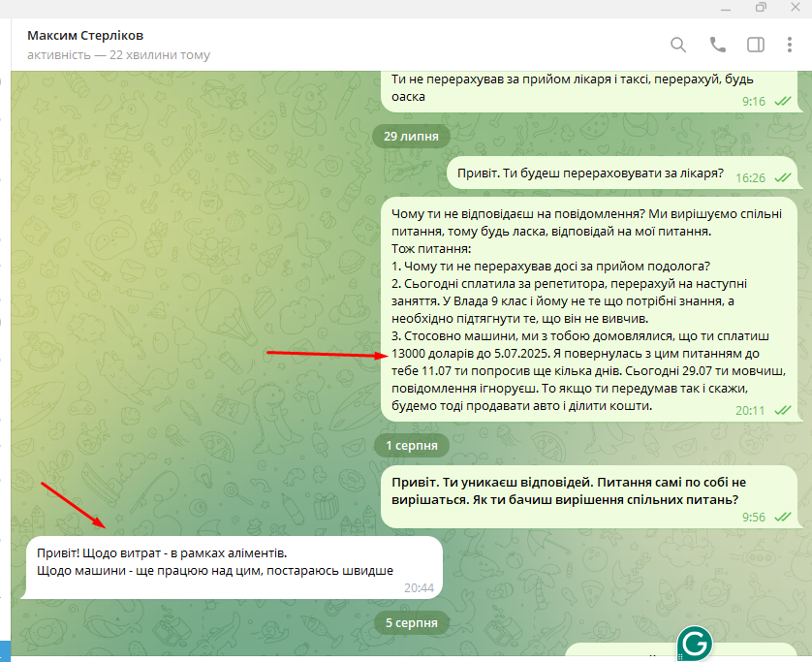
Task: Click read checkmarks on the 9:16 message
Action: tap(783, 102)
